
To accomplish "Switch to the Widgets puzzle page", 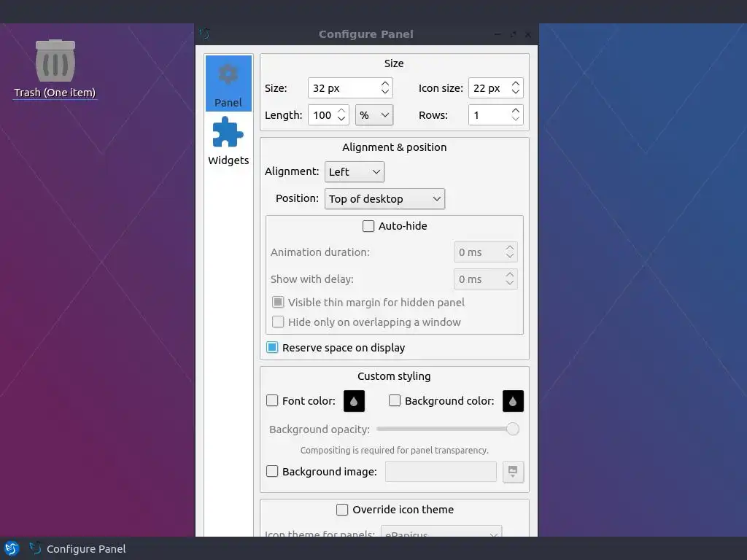I will (228, 141).
